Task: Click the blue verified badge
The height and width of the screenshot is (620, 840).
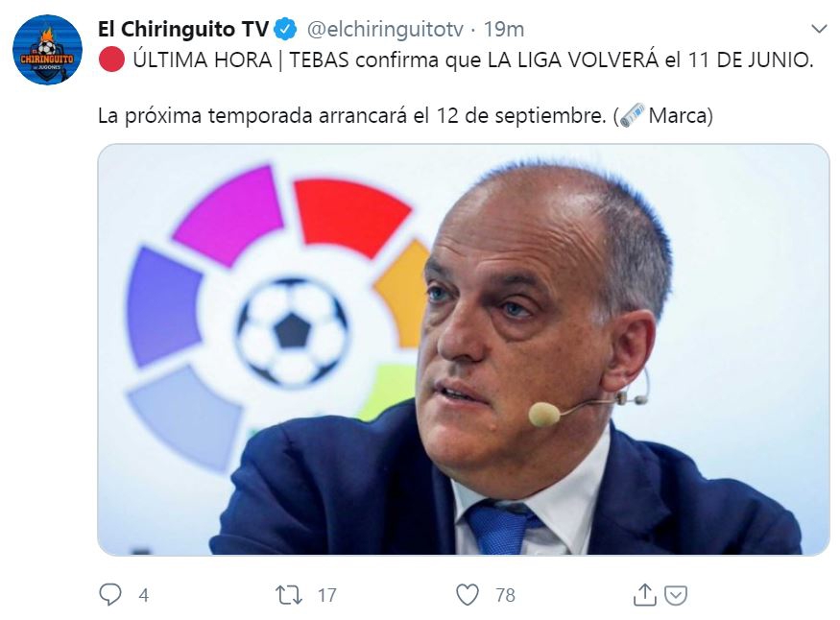Action: (285, 30)
